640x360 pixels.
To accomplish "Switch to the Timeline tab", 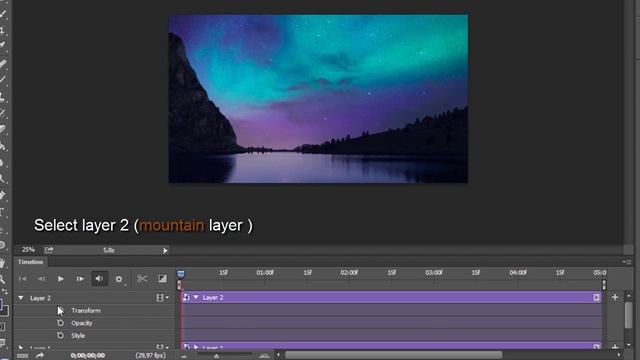I will click(x=31, y=262).
